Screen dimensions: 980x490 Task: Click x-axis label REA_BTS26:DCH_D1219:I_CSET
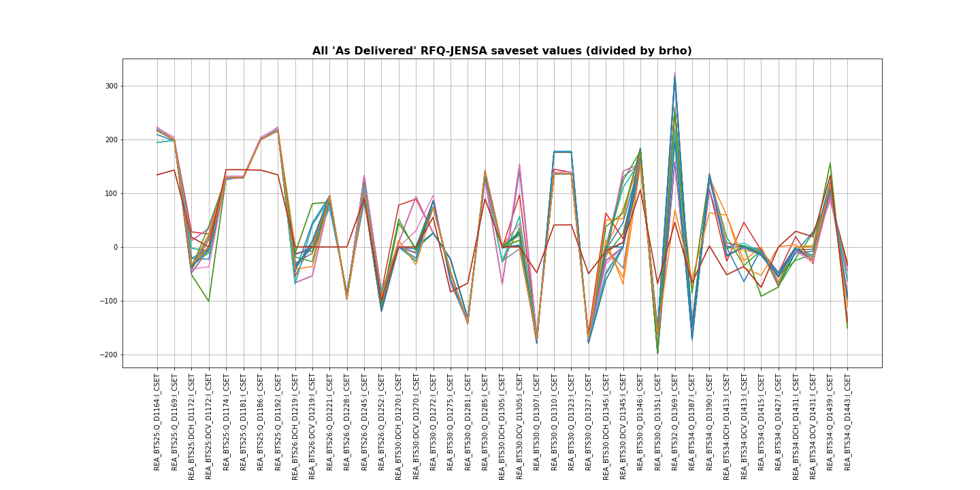pyautogui.click(x=295, y=427)
